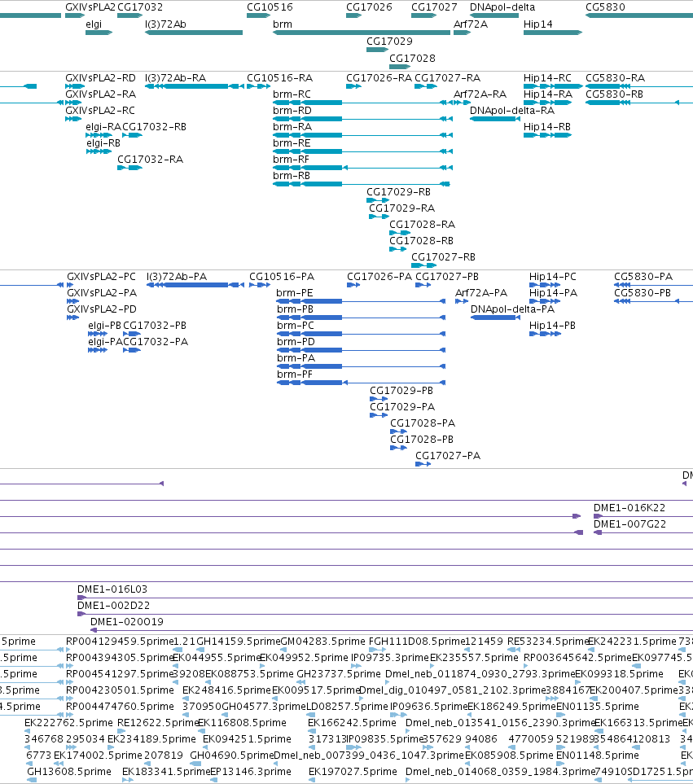Click the Hip14-RB transcript label

[x=547, y=127]
